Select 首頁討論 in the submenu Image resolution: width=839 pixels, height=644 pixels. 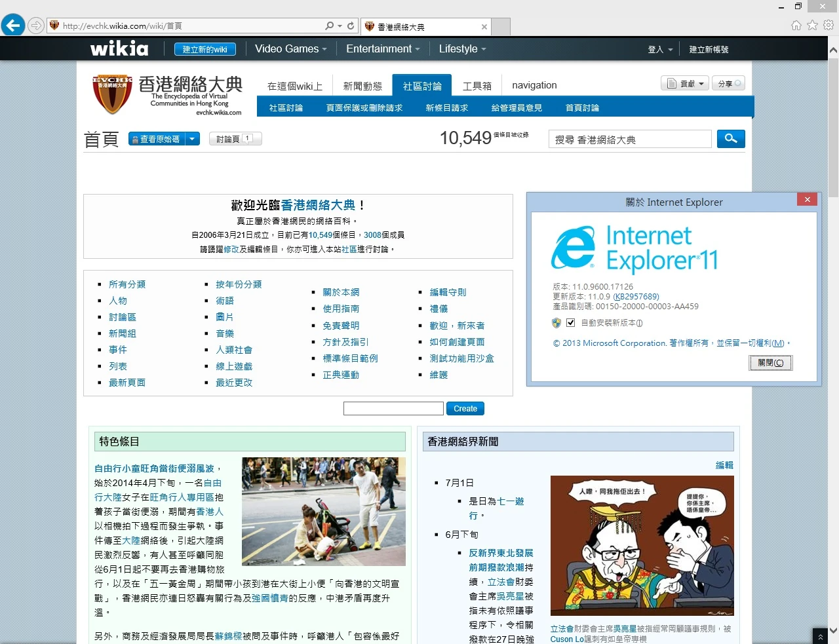582,108
